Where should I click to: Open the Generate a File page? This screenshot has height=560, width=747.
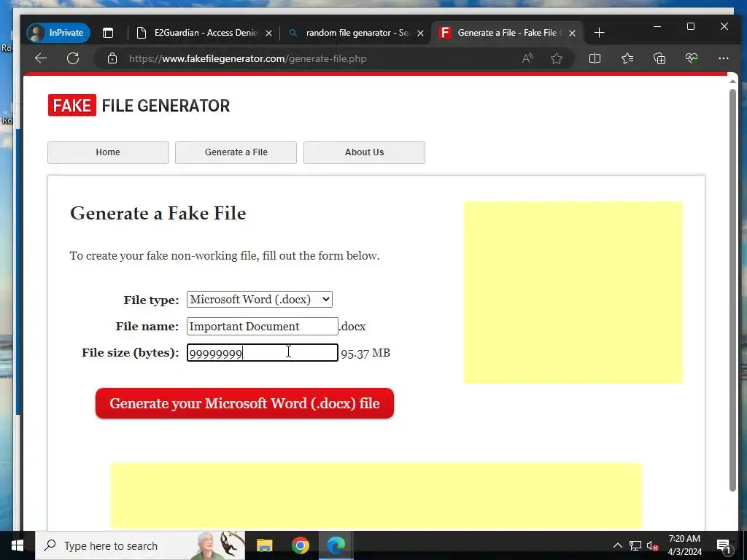pos(236,152)
